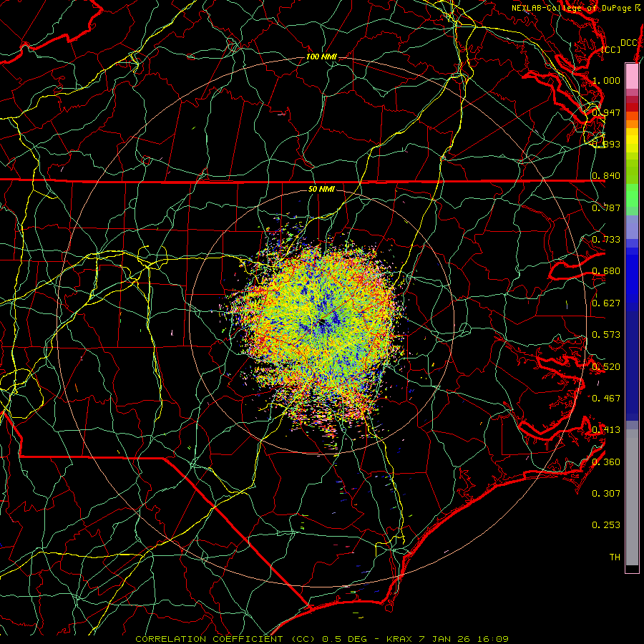Click the dark radar site at echo center
644x644 pixels.
[321, 323]
